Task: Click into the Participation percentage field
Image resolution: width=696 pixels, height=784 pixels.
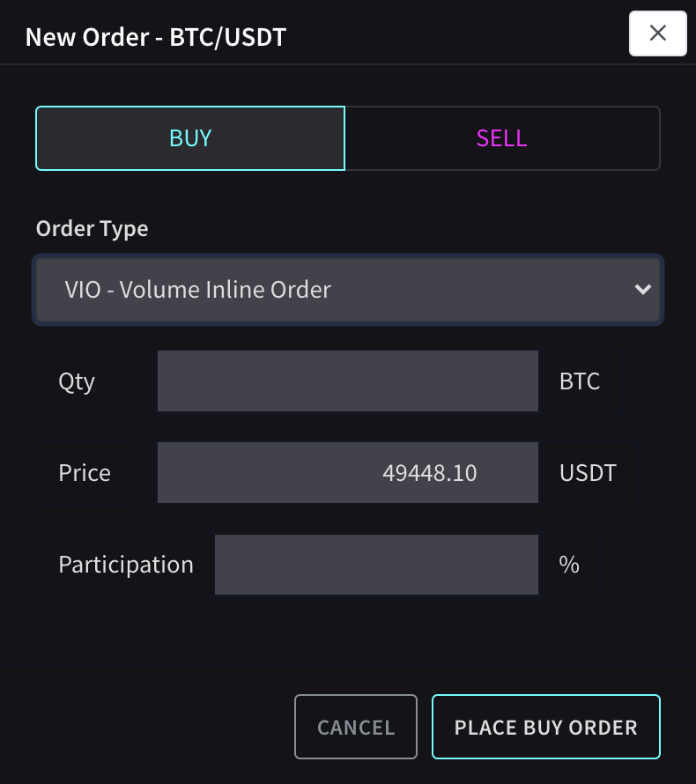Action: click(x=376, y=565)
